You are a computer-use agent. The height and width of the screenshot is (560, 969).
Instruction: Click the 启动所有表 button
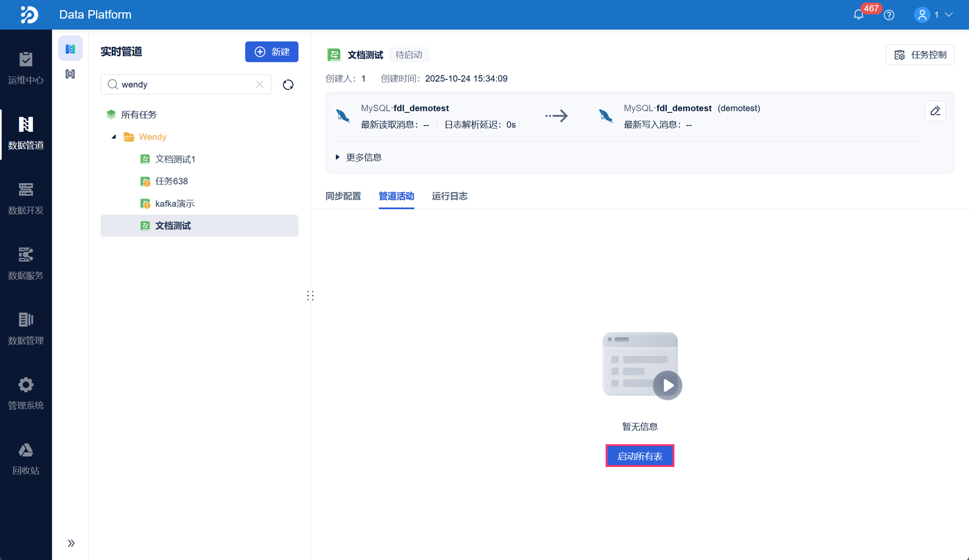pyautogui.click(x=640, y=456)
